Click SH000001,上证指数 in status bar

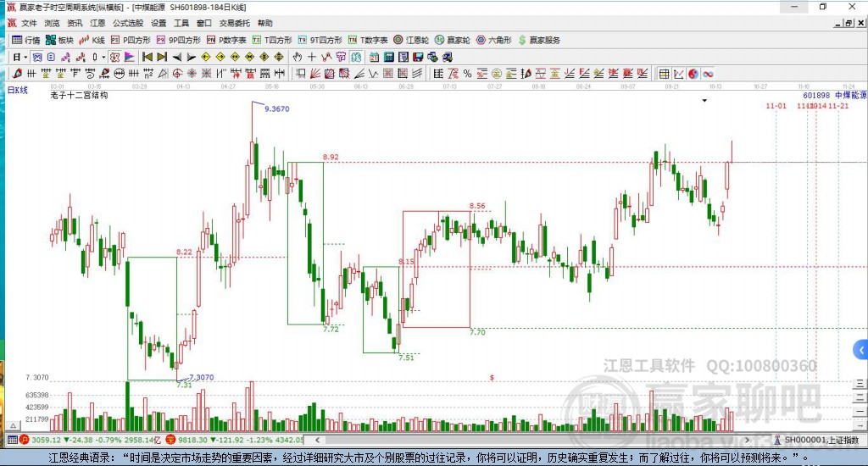point(821,440)
